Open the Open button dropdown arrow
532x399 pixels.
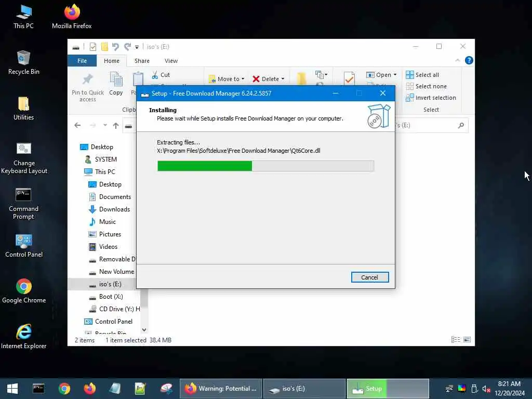pos(395,75)
